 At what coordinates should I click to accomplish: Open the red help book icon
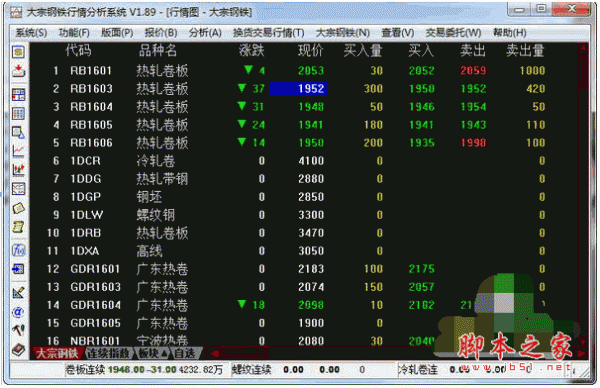[x=18, y=349]
